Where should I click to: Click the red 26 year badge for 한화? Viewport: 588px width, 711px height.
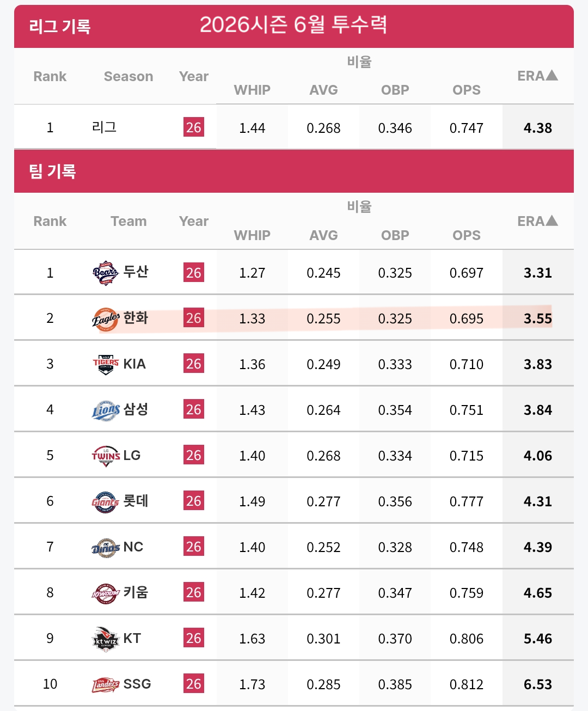194,318
